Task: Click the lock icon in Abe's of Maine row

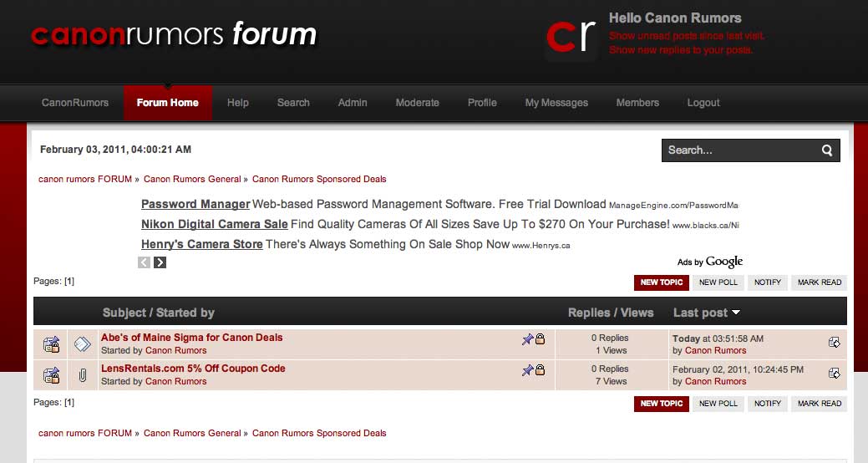Action: (x=541, y=339)
